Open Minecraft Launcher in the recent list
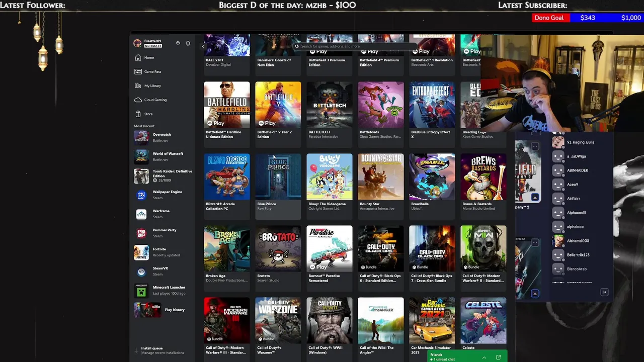This screenshot has width=644, height=362. point(163,290)
